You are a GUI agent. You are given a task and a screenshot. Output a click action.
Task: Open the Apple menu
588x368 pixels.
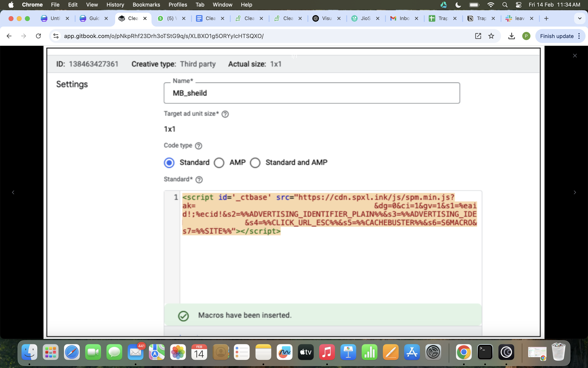[11, 5]
